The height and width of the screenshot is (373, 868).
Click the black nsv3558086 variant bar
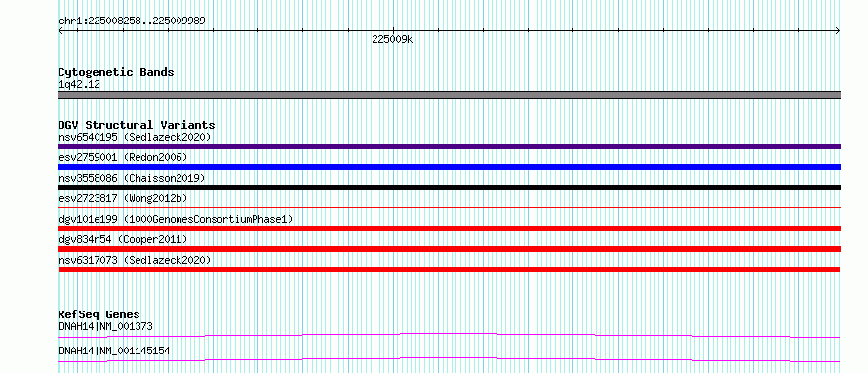449,187
